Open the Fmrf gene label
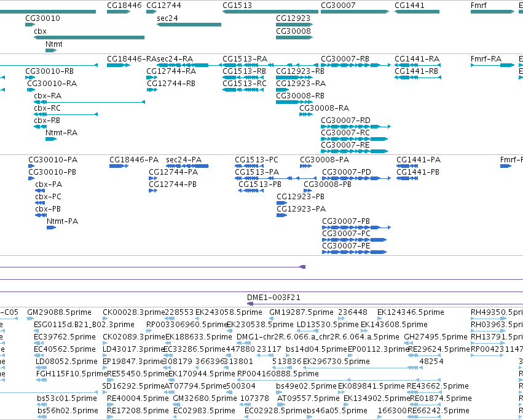This screenshot has width=523, height=420. (478, 6)
